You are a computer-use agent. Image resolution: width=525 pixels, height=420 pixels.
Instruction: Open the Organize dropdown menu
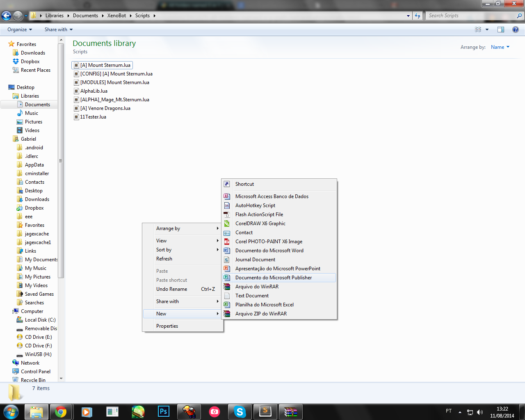[x=20, y=30]
